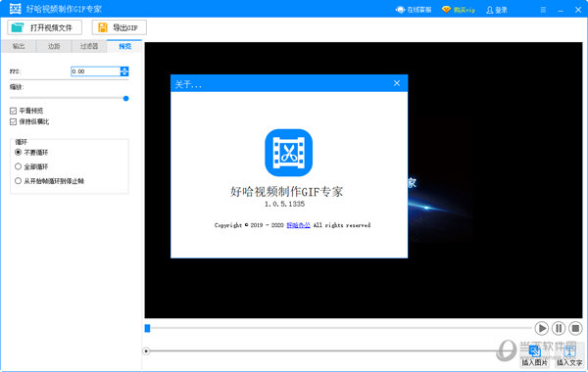588x372 pixels.
Task: Switch to the 边距 tab
Action: click(54, 46)
